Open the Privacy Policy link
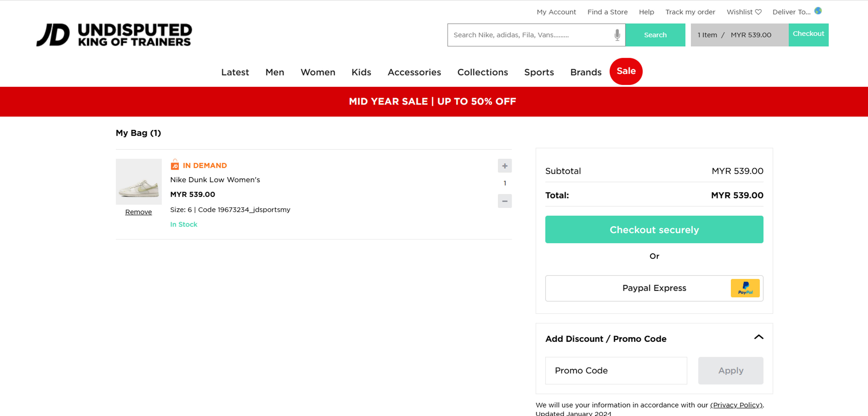 [736, 405]
